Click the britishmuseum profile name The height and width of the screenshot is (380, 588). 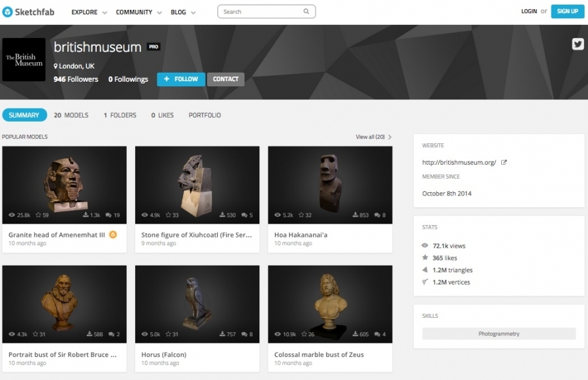tap(97, 47)
